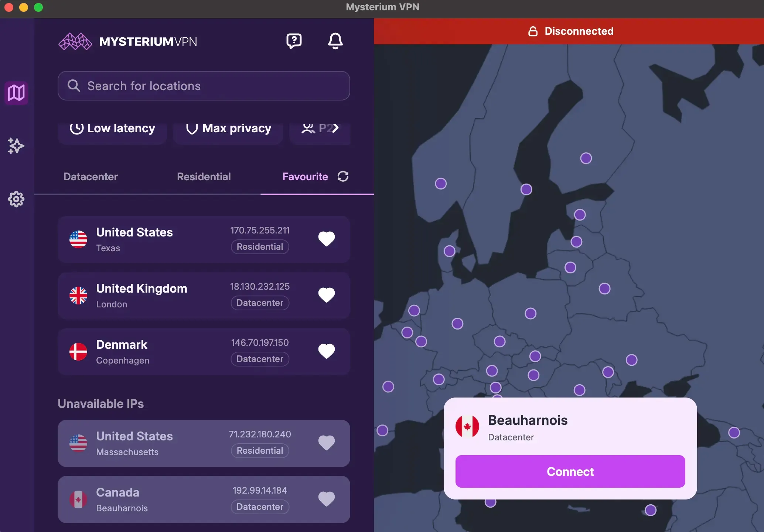Unfavourite United States Texas server
The width and height of the screenshot is (764, 532).
click(x=327, y=239)
